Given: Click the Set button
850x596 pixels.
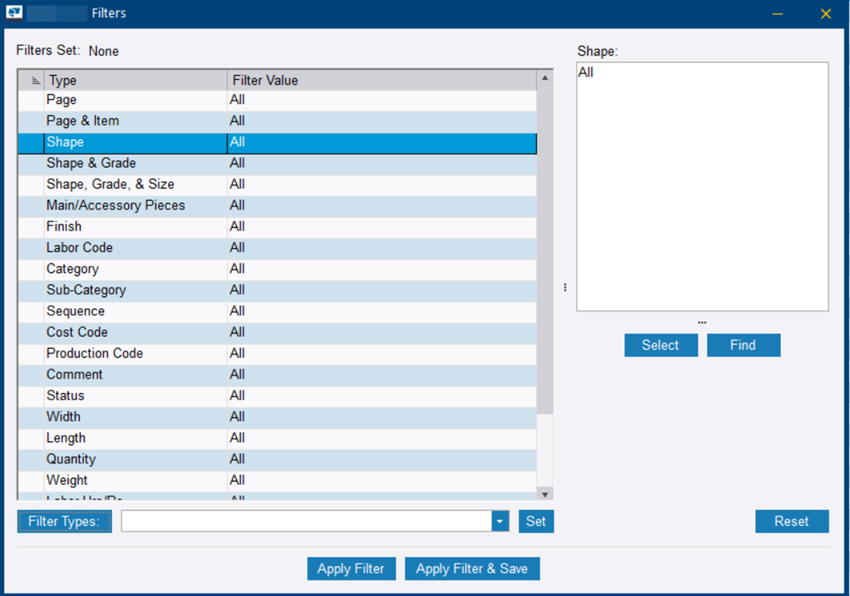Looking at the screenshot, I should [x=536, y=521].
